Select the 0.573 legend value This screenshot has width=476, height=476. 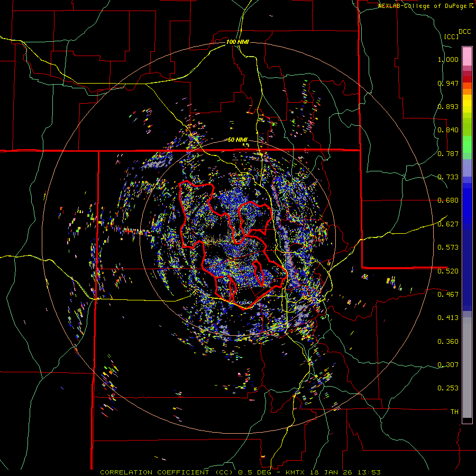tap(448, 248)
